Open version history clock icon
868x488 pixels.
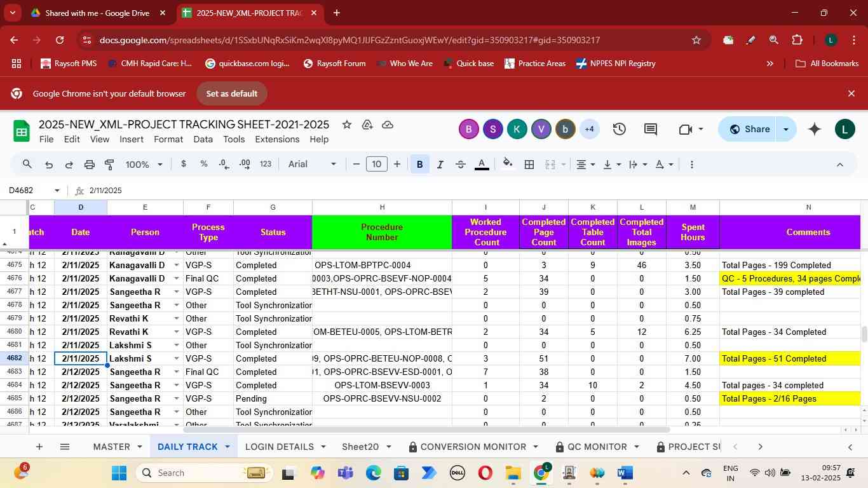pos(620,130)
